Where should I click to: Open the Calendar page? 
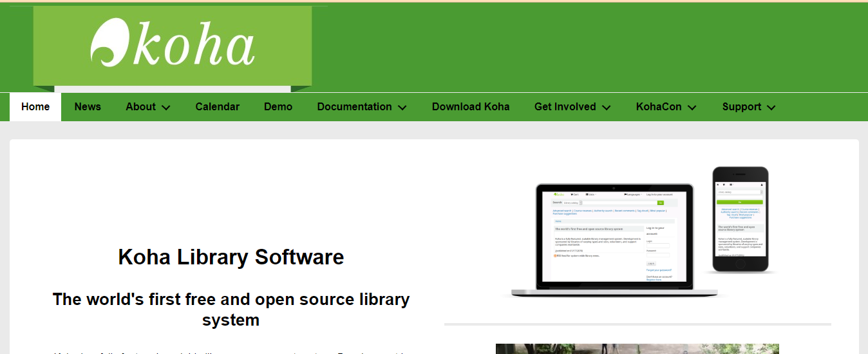pos(218,107)
